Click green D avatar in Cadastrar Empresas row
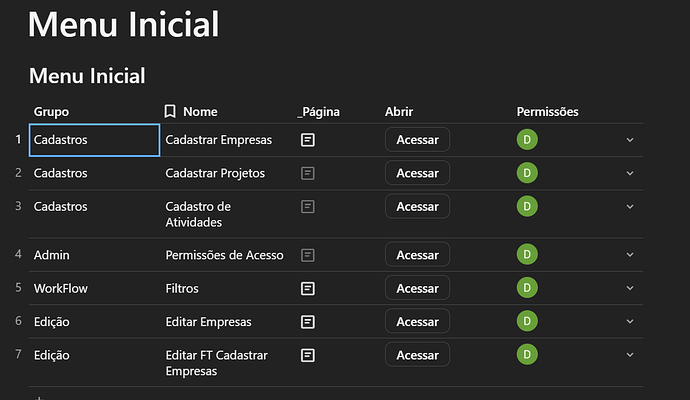 click(x=525, y=140)
